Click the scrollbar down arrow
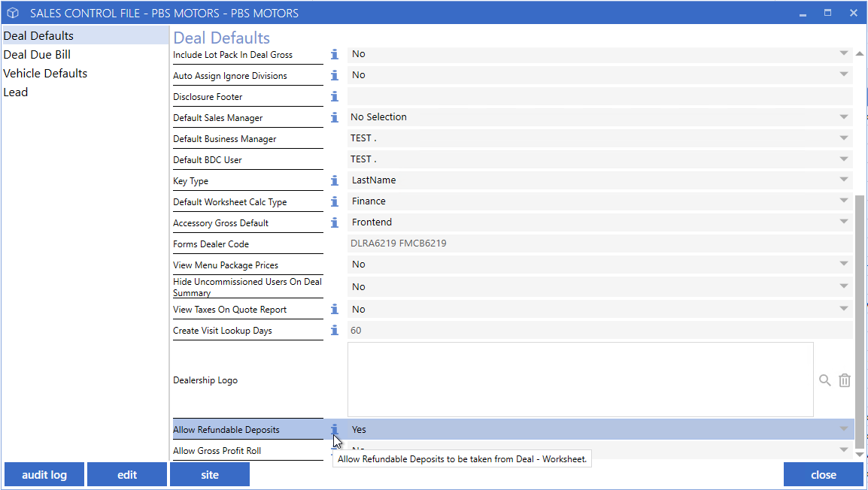The width and height of the screenshot is (868, 490). coord(860,455)
